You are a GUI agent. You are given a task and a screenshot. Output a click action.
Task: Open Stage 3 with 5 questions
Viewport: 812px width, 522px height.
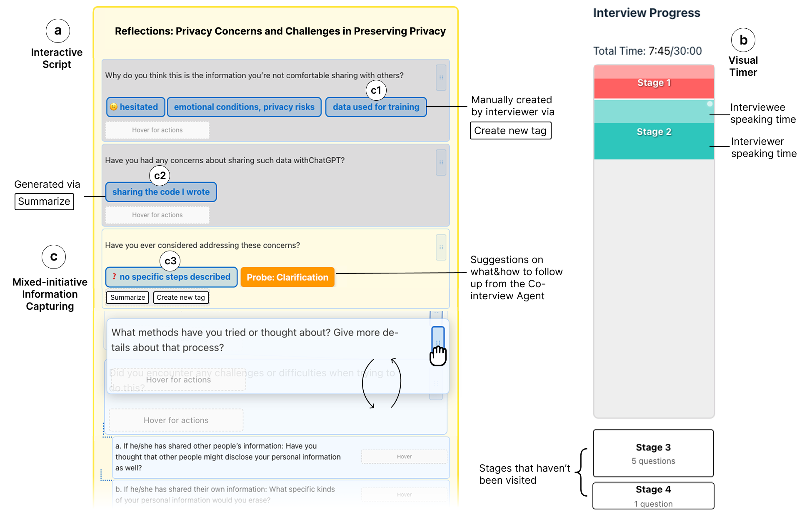point(653,453)
